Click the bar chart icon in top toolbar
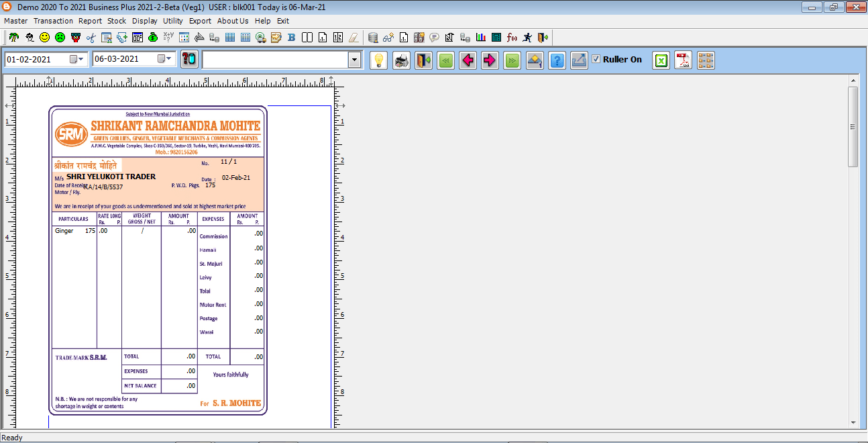868x443 pixels. coord(481,38)
